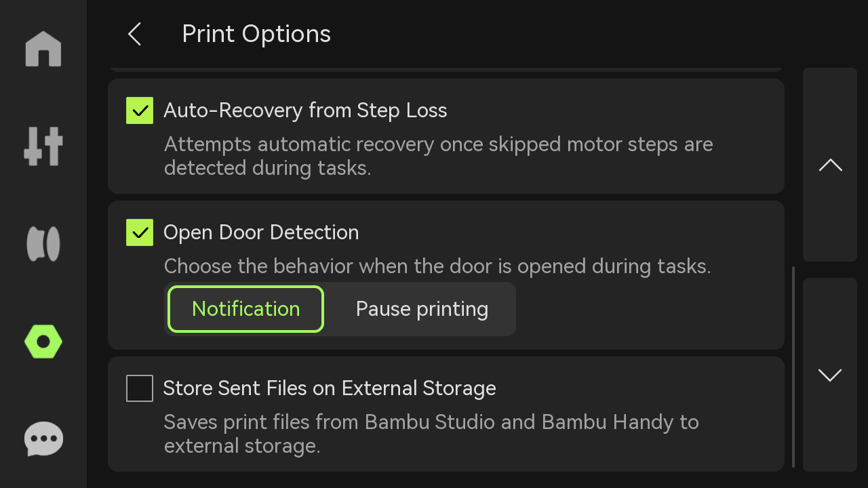
Task: Click the Auto-Recovery description text
Action: coord(438,156)
